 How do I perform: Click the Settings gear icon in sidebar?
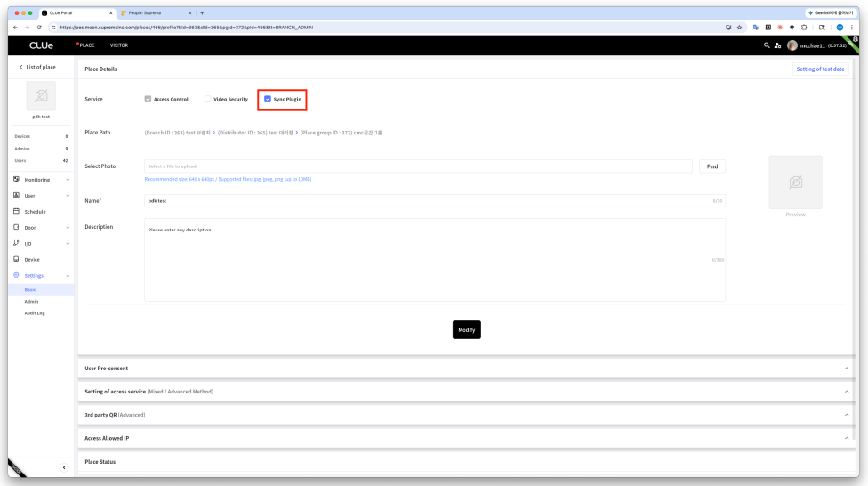16,275
